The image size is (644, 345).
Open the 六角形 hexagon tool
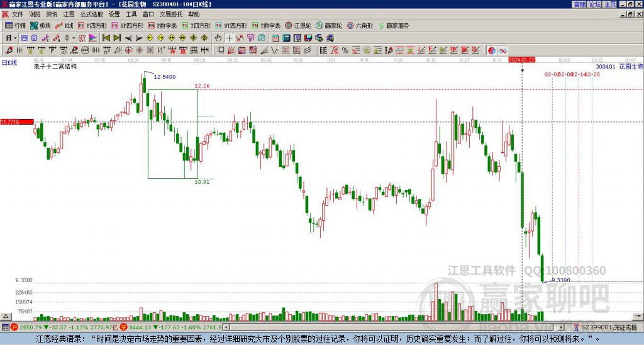pyautogui.click(x=360, y=25)
